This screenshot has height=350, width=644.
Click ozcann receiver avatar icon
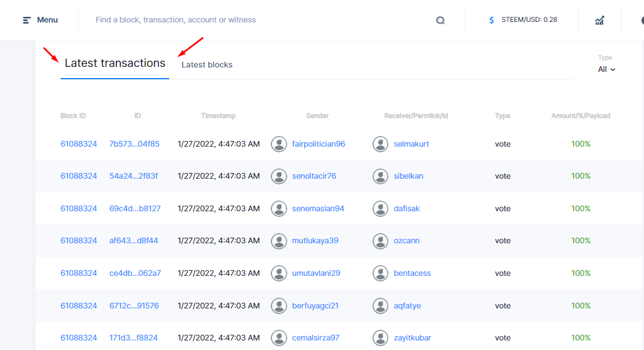(x=380, y=241)
